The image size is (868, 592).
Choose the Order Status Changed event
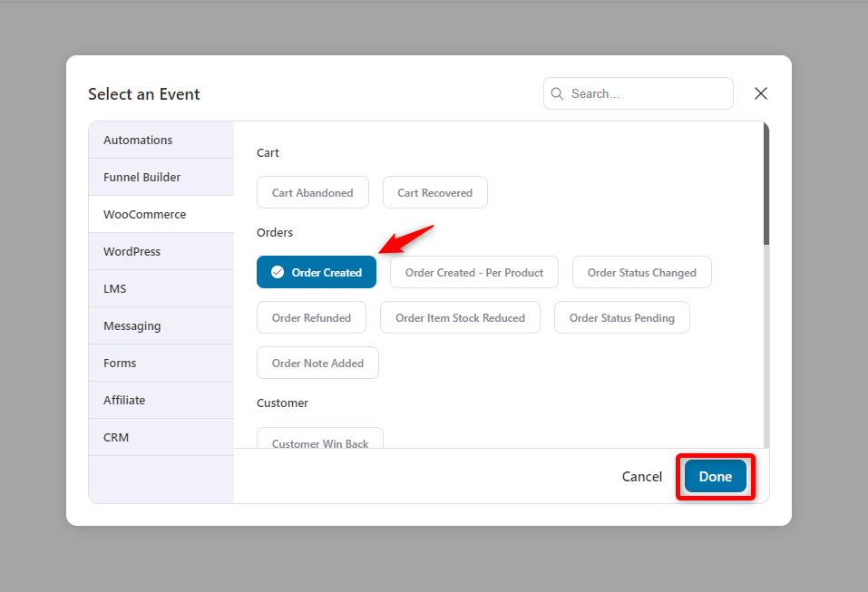641,272
